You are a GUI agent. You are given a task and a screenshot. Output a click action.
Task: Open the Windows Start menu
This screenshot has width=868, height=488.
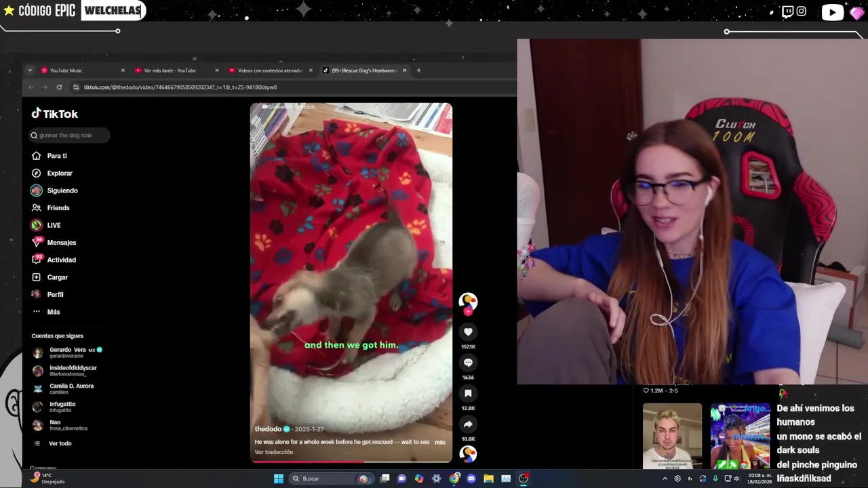click(278, 479)
